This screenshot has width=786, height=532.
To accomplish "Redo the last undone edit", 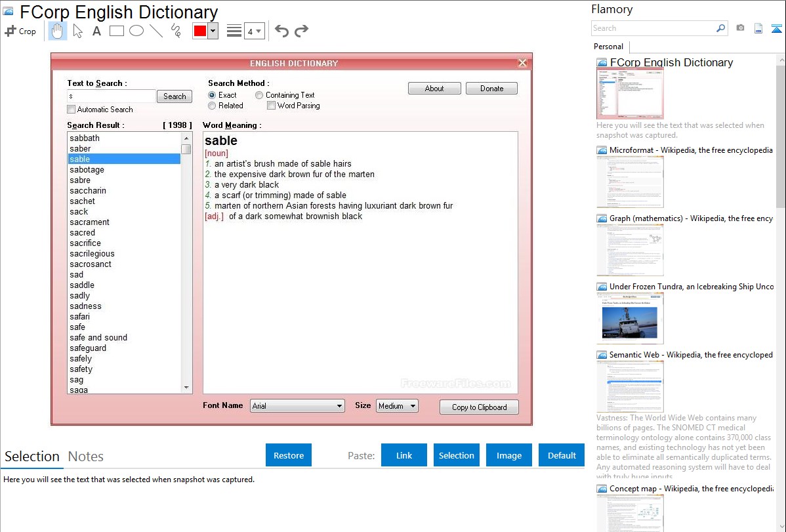I will 301,31.
